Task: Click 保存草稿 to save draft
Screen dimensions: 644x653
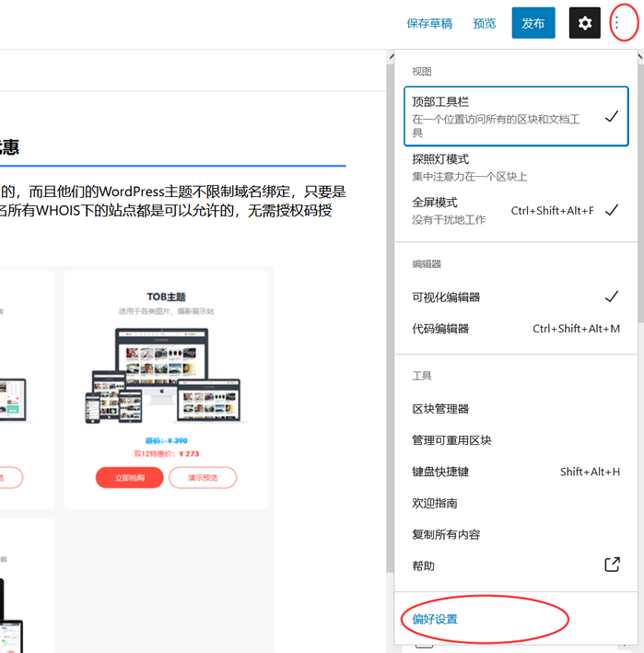Action: pyautogui.click(x=429, y=23)
